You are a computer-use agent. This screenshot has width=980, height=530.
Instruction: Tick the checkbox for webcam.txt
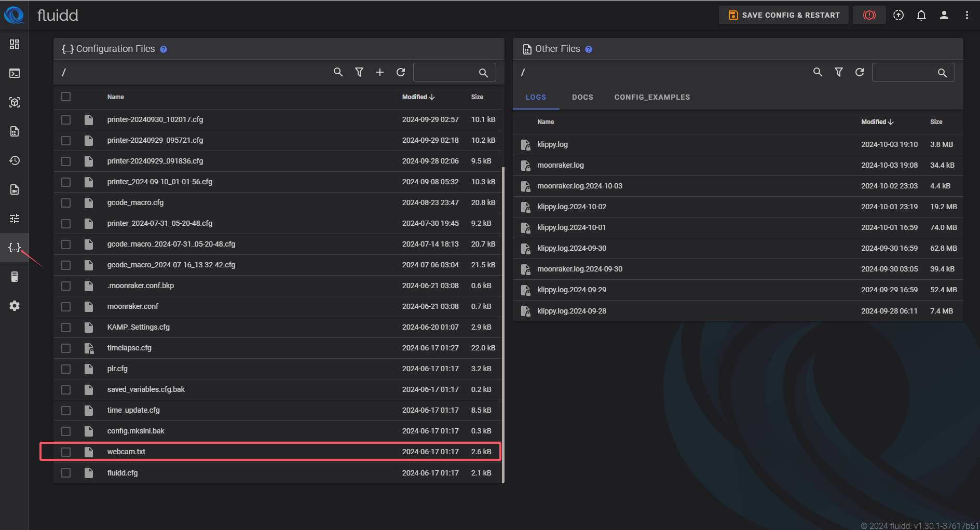(66, 452)
